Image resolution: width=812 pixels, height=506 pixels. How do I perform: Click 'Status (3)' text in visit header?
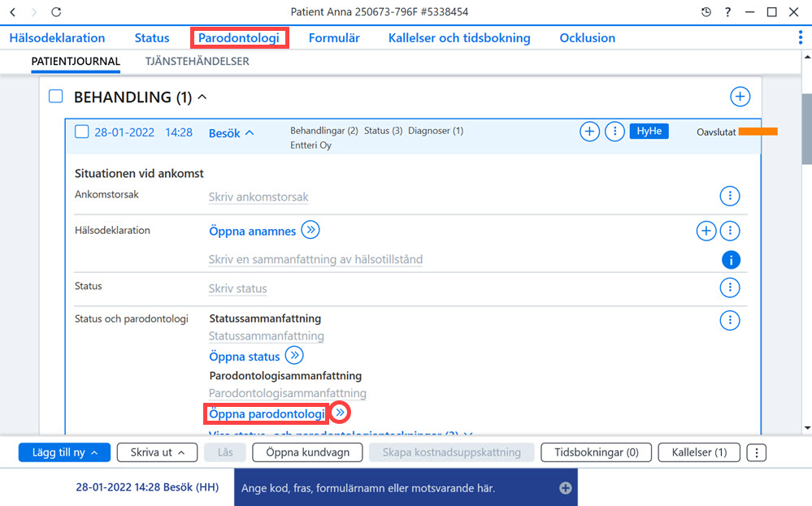coord(383,131)
